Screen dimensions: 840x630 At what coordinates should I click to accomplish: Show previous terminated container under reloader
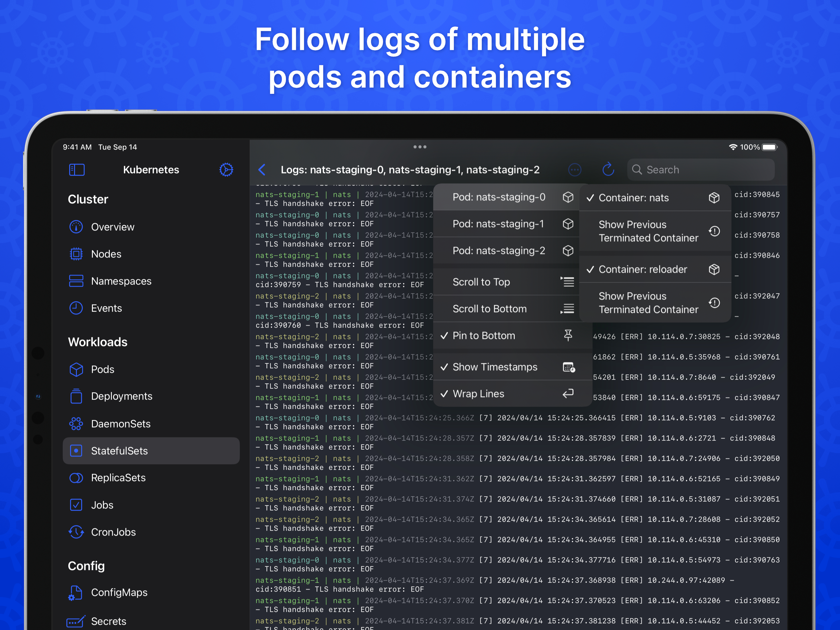coord(655,303)
